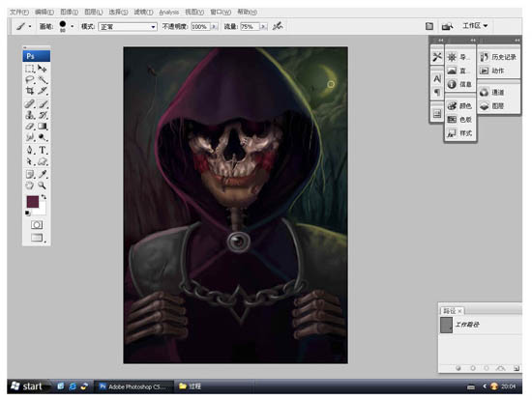Open the blending mode 正常 dropdown
532x400 pixels.
click(x=128, y=27)
